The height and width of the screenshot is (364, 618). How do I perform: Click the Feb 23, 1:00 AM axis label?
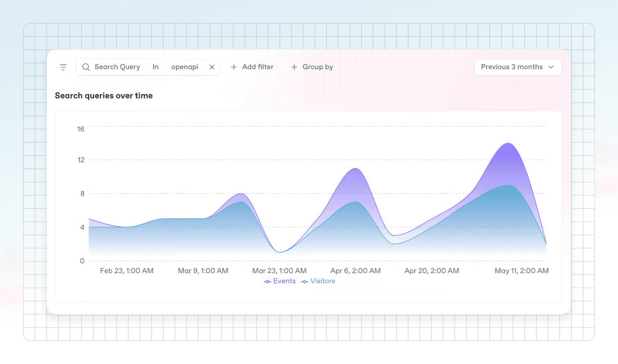pos(127,271)
